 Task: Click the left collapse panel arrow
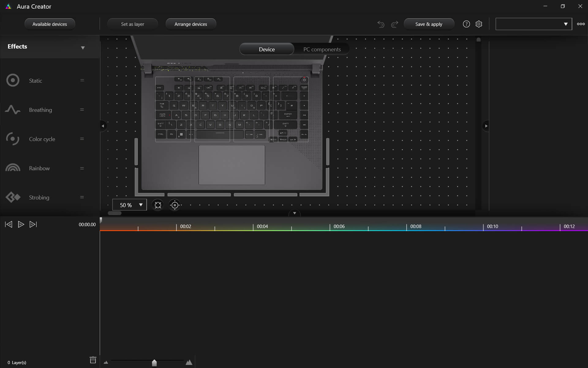pyautogui.click(x=103, y=125)
